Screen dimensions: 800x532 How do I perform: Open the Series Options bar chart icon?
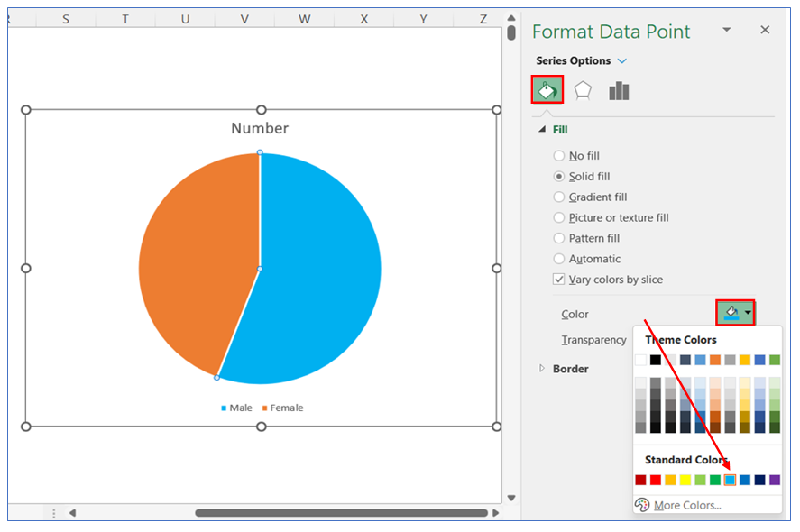[x=619, y=90]
